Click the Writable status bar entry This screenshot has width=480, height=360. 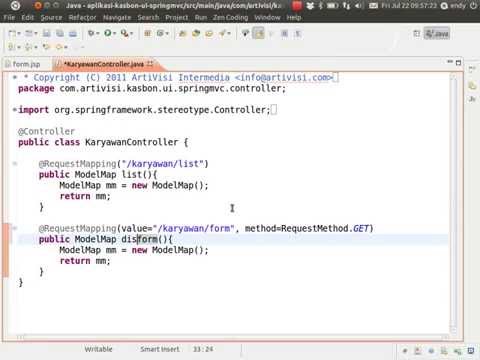[x=98, y=349]
